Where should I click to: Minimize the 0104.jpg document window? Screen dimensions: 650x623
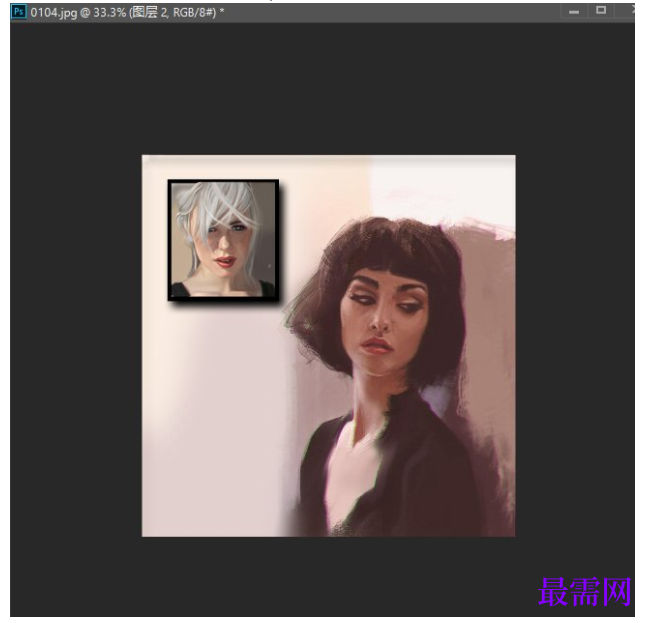[x=574, y=12]
